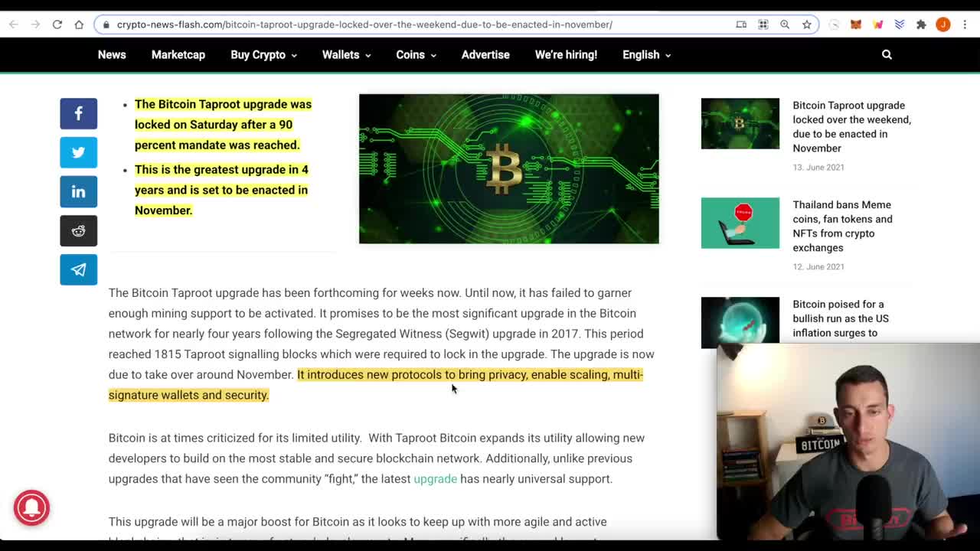Expand the Wallets dropdown
980x551 pixels.
coord(346,54)
